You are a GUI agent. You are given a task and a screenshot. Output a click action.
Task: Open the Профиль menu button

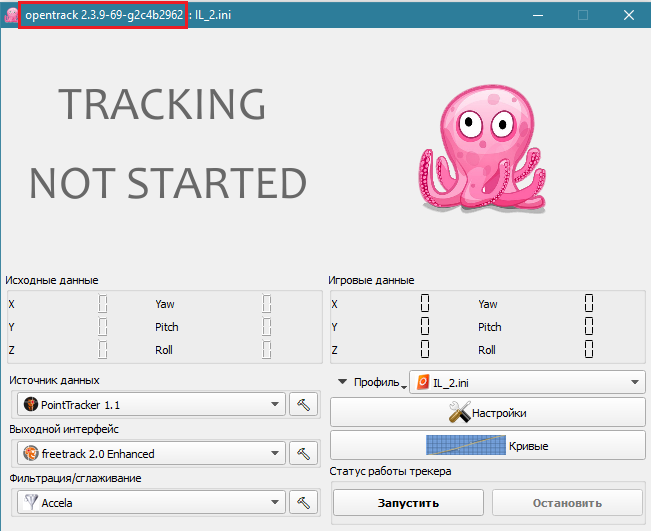point(380,382)
